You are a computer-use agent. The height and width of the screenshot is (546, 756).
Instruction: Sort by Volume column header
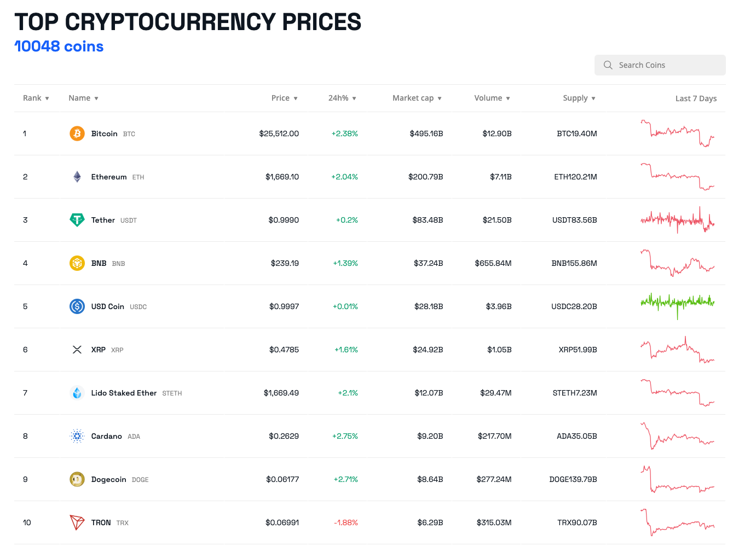pyautogui.click(x=492, y=98)
